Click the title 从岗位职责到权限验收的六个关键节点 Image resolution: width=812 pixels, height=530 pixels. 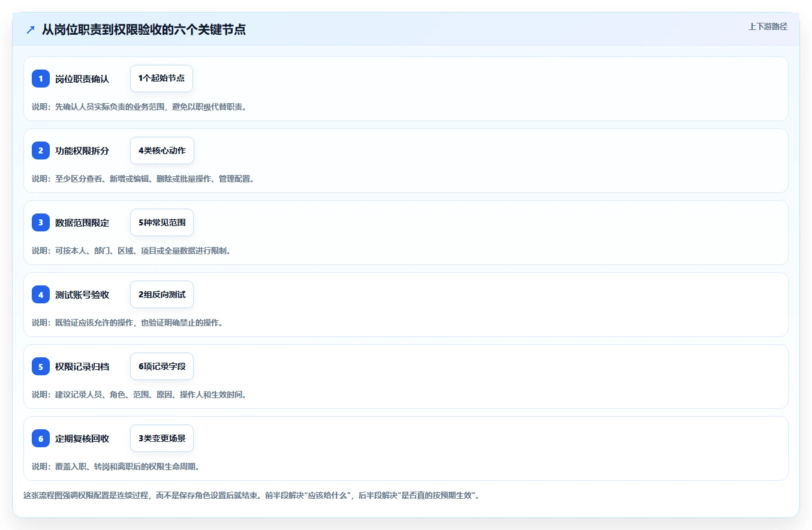point(144,30)
